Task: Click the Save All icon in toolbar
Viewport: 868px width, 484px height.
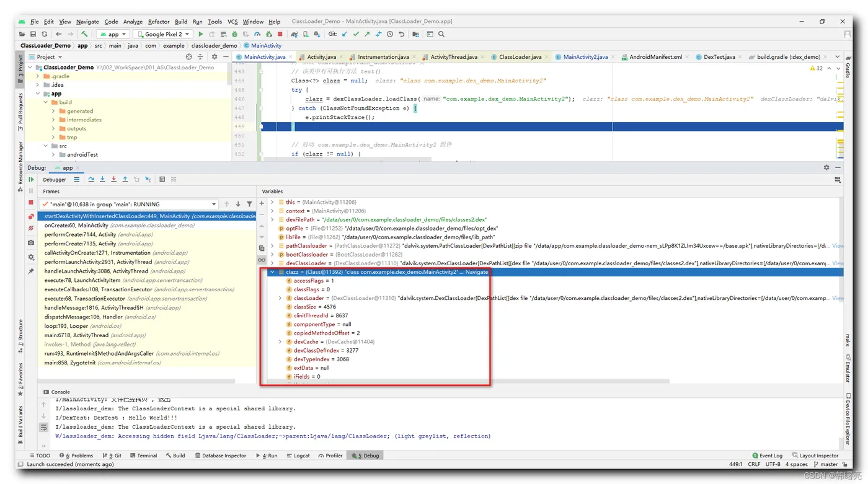Action: 33,34
